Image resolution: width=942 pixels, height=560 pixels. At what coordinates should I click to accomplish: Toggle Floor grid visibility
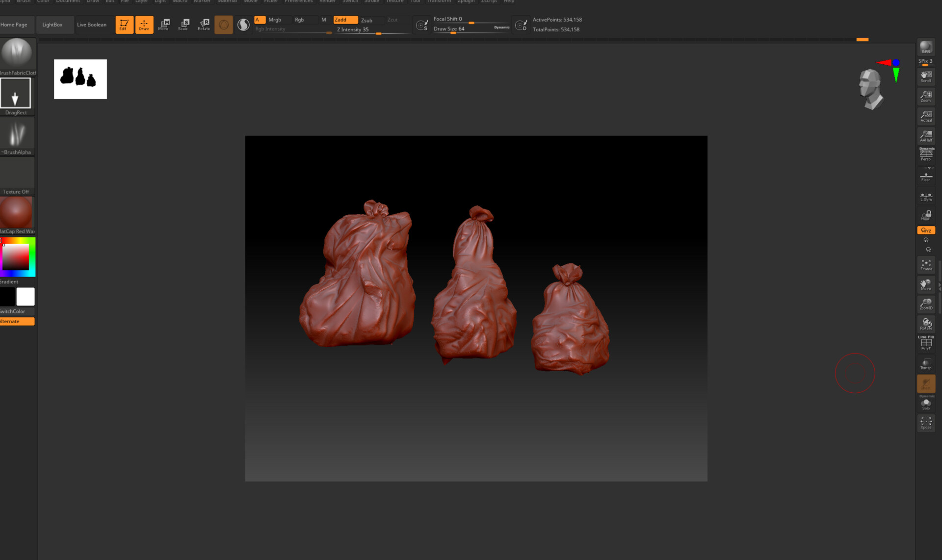point(926,176)
